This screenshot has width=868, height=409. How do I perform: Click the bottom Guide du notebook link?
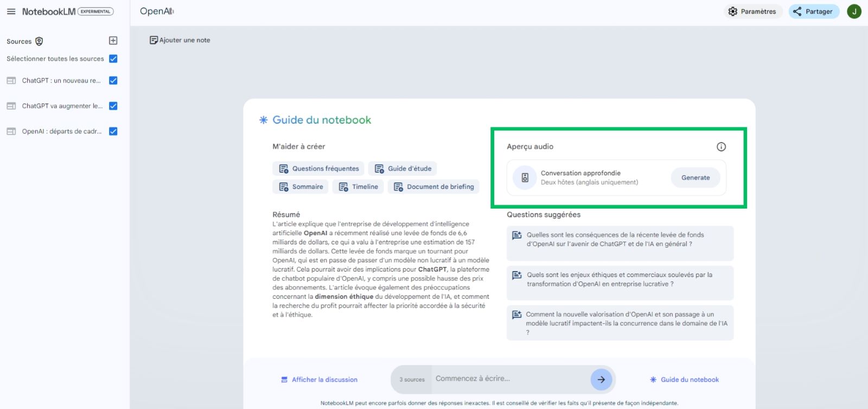point(685,380)
